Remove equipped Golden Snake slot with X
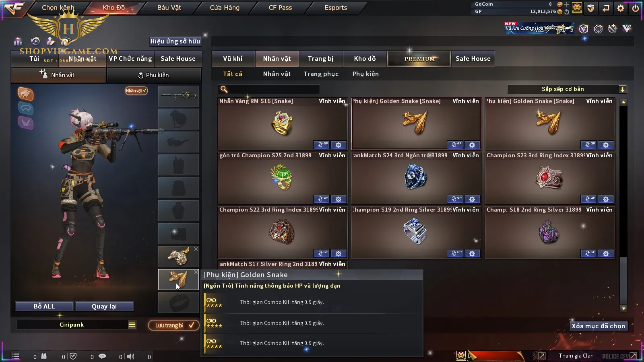This screenshot has height=362, width=644. 196,272
